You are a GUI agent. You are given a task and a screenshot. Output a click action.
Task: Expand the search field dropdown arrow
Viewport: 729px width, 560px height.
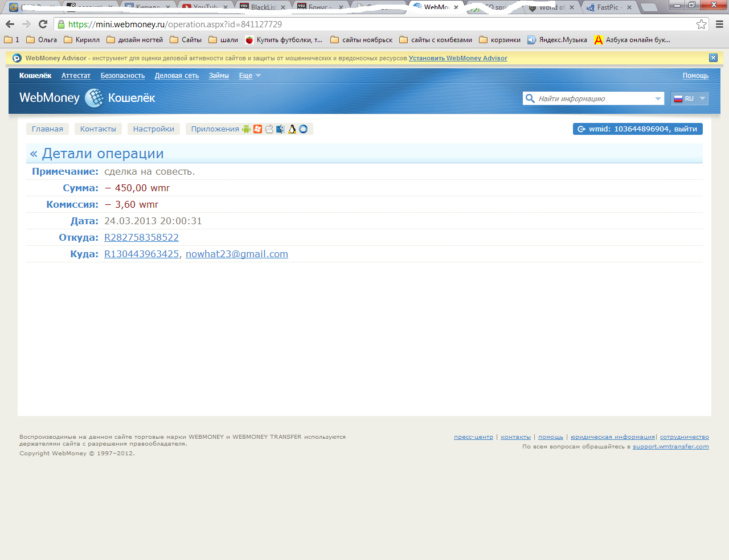[x=658, y=98]
